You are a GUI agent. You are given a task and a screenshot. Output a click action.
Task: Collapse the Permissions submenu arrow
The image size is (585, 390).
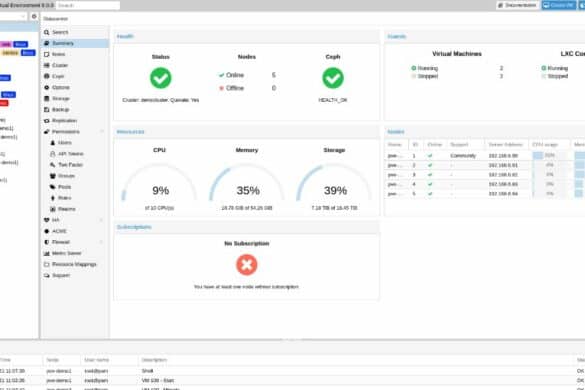click(x=101, y=132)
